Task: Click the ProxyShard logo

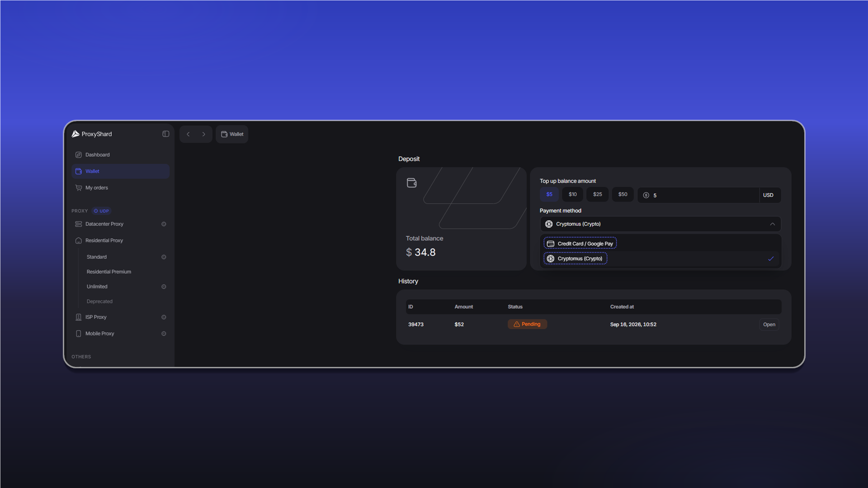Action: [92, 134]
